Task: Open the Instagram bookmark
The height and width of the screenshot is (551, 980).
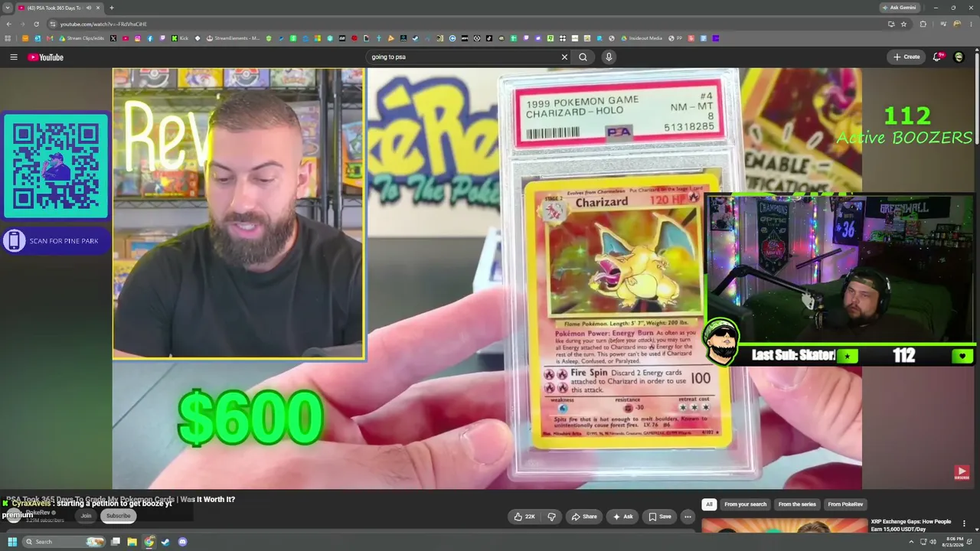Action: coord(138,38)
